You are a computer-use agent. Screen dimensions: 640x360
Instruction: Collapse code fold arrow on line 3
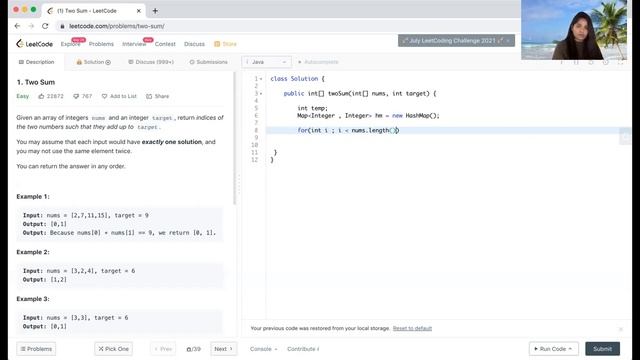[261, 93]
